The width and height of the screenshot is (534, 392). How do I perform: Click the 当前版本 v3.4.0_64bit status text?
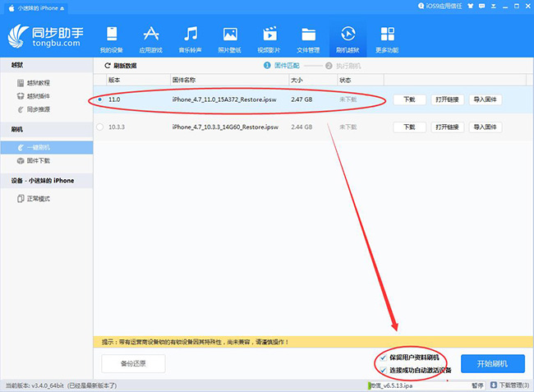coord(62,385)
